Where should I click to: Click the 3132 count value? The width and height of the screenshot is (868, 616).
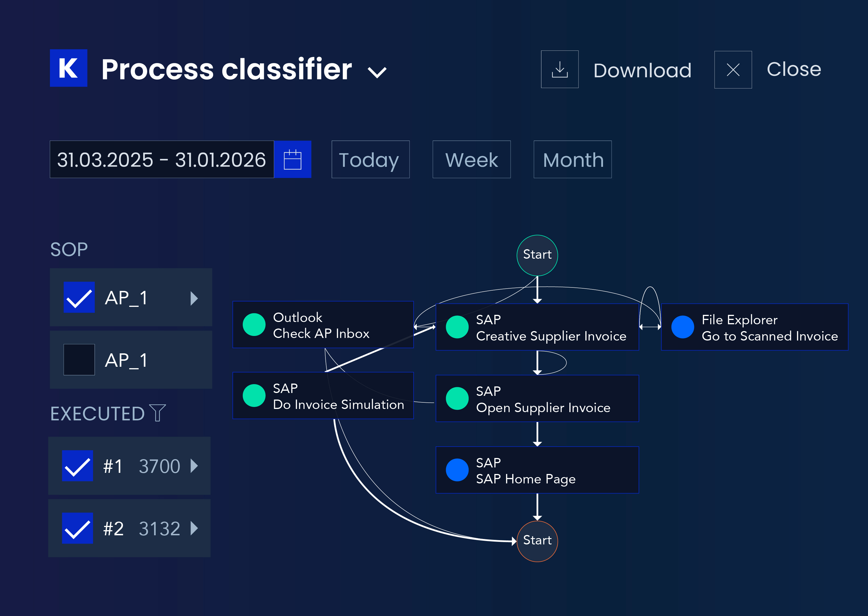tap(159, 528)
